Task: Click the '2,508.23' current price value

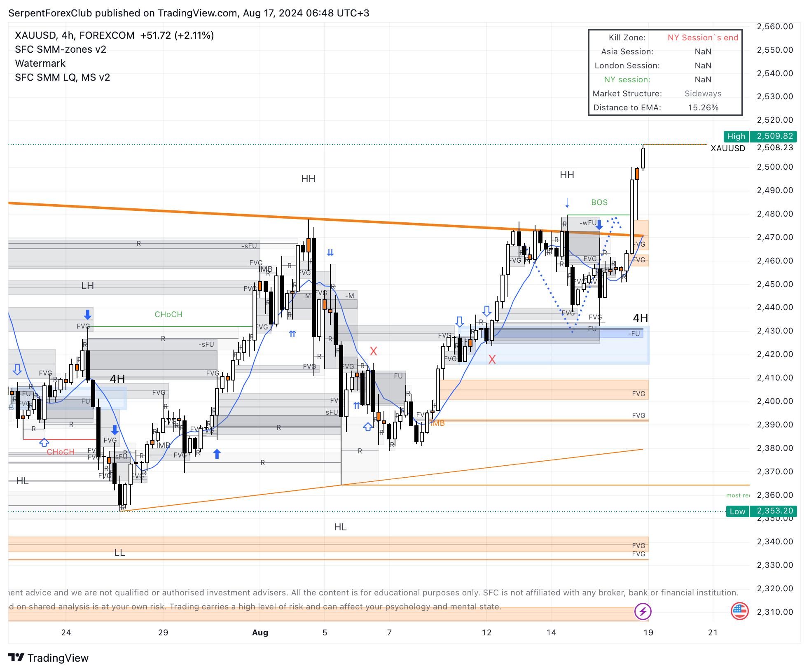Action: point(775,147)
